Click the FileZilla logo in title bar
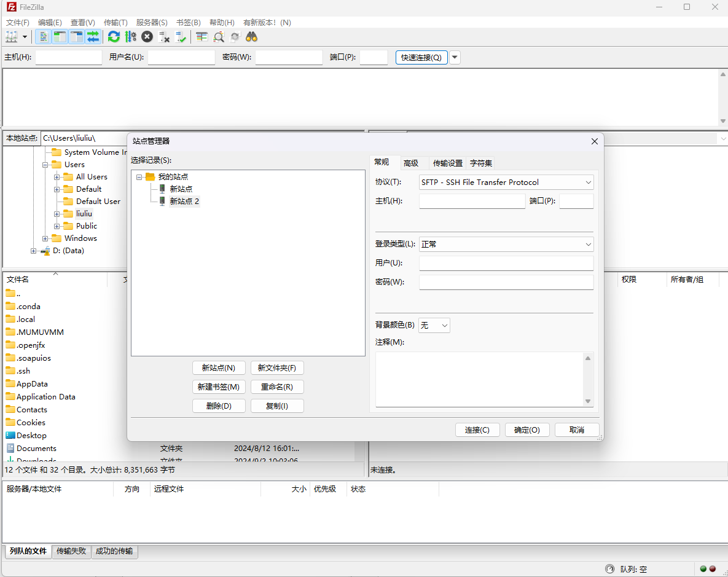The width and height of the screenshot is (728, 577). click(x=12, y=7)
